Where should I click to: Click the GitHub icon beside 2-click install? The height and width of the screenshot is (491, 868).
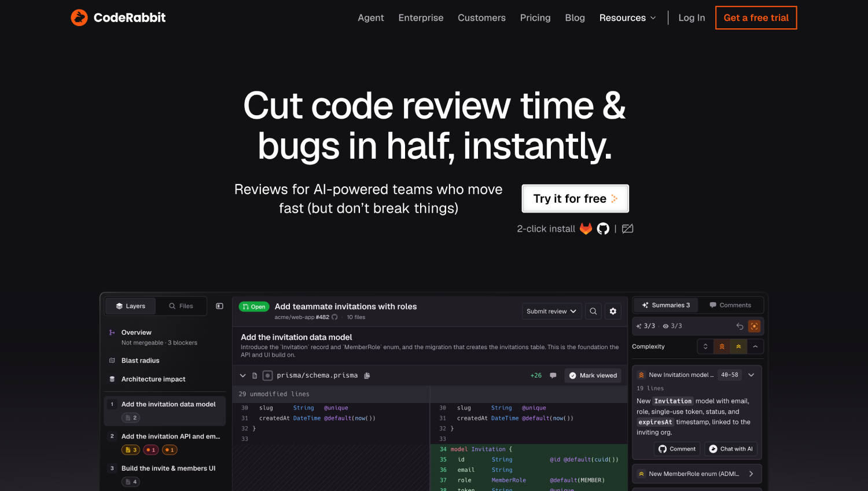point(603,229)
